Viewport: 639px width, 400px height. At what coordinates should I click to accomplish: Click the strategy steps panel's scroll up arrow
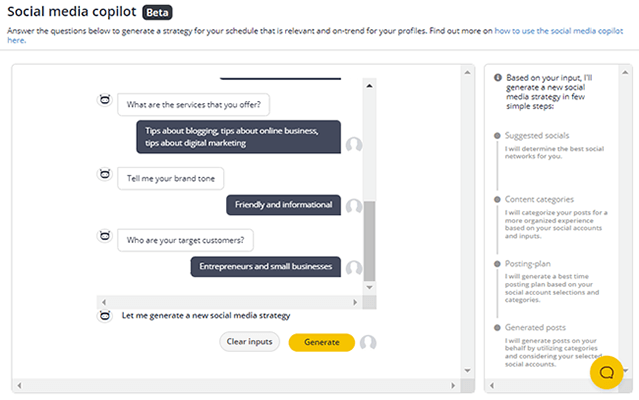pos(625,73)
